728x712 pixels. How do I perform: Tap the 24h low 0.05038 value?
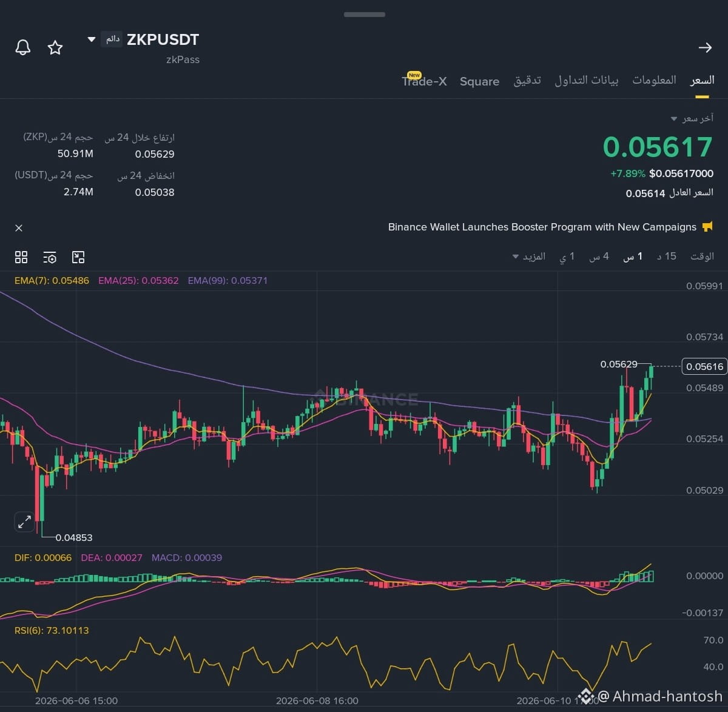point(155,193)
